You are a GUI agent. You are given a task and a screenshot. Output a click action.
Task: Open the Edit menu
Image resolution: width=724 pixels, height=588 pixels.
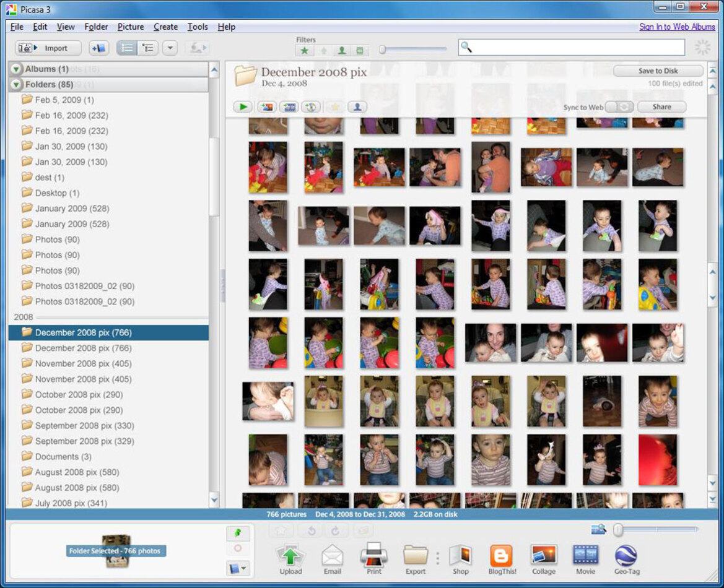pos(40,27)
